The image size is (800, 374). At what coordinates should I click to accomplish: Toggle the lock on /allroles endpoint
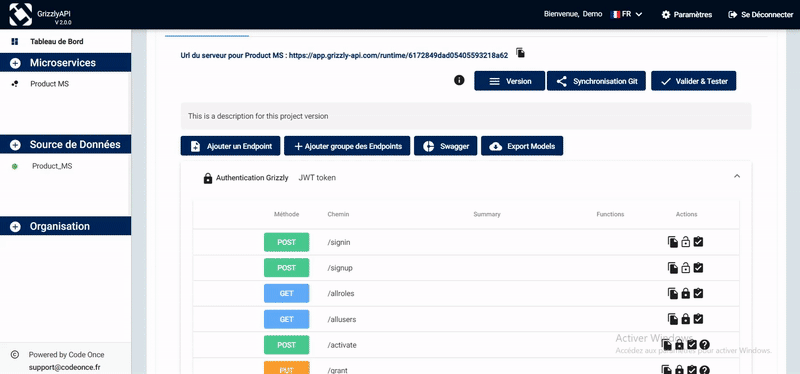click(686, 293)
